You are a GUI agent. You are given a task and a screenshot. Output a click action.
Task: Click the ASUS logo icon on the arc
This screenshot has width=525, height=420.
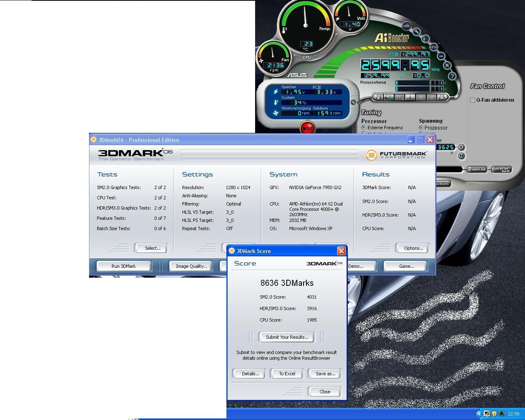pyautogui.click(x=434, y=47)
